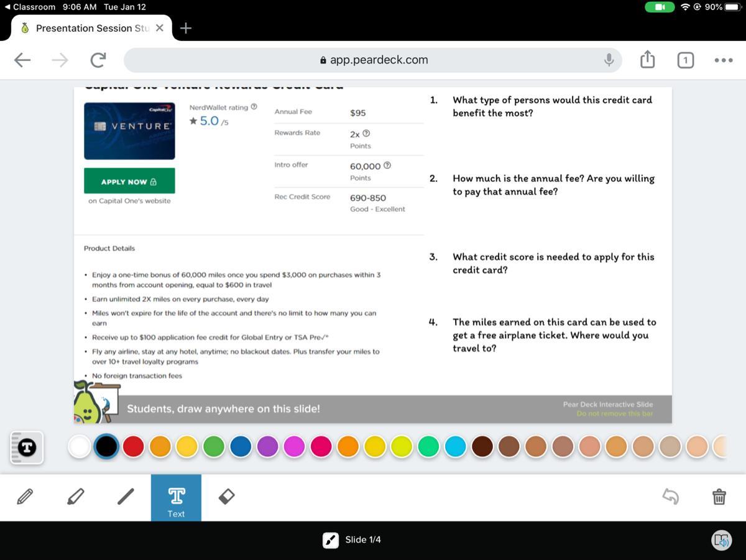Image resolution: width=746 pixels, height=560 pixels.
Task: Tap the Pear Deck Interactive Slide label
Action: pos(608,404)
